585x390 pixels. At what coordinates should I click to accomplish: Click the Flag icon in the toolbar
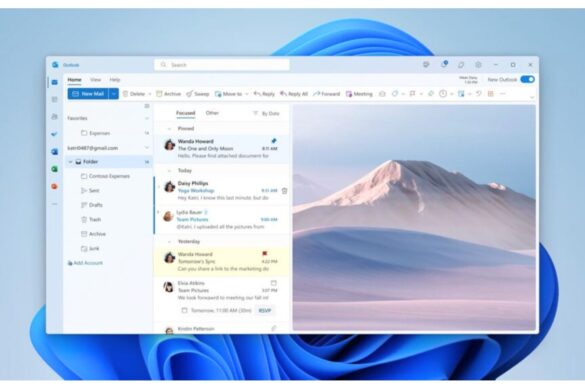coord(412,94)
